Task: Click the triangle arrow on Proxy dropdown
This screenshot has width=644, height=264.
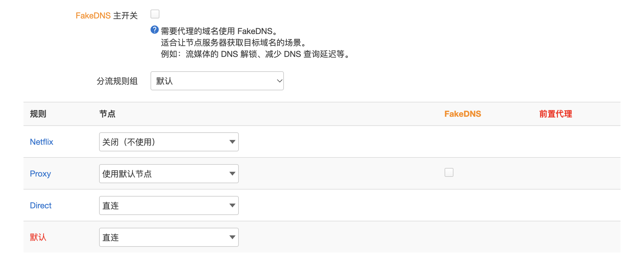Action: [232, 174]
